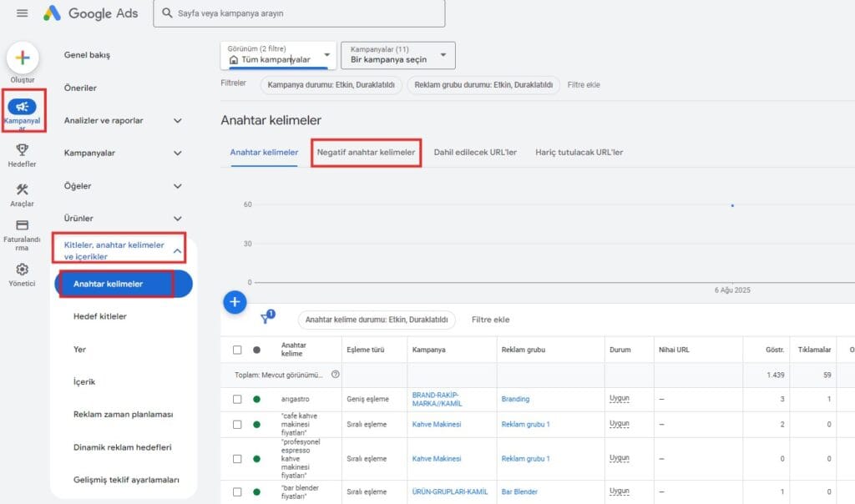Click the search pages or campaigns field
This screenshot has width=855, height=504.
(x=299, y=13)
